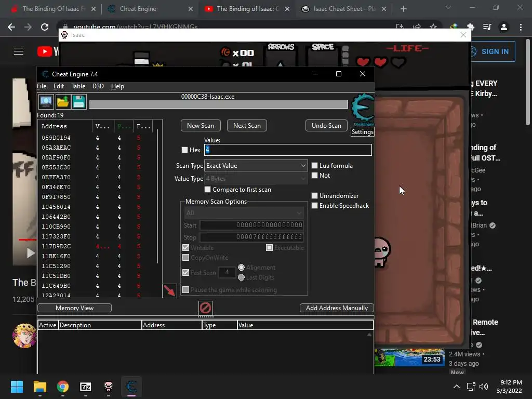
Task: Click the save table floppy icon
Action: click(x=79, y=101)
